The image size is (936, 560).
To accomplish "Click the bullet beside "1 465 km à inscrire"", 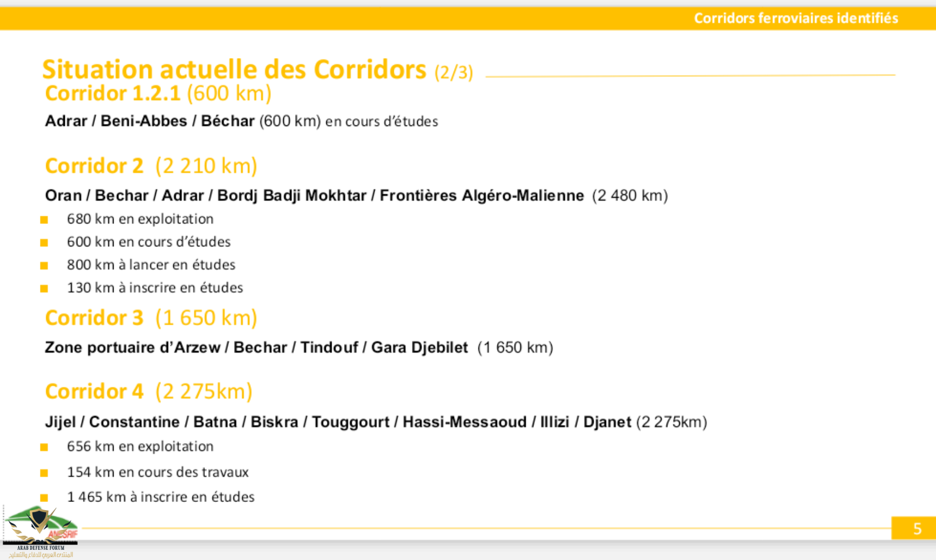I will coord(44,498).
